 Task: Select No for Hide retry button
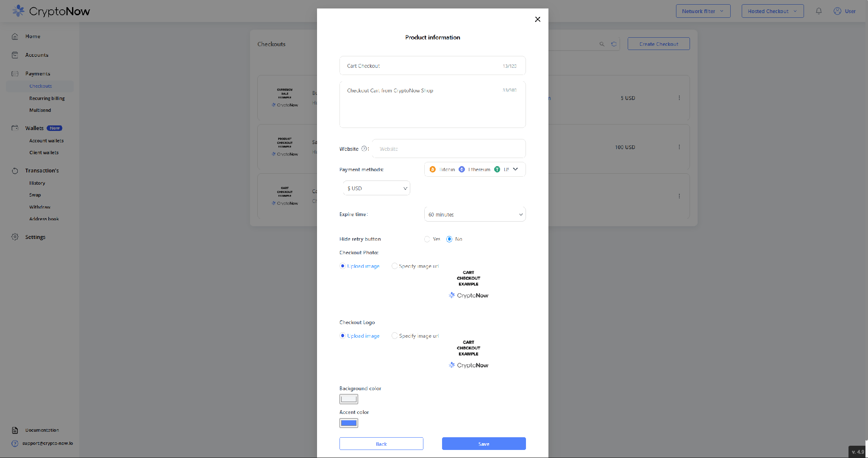click(449, 239)
